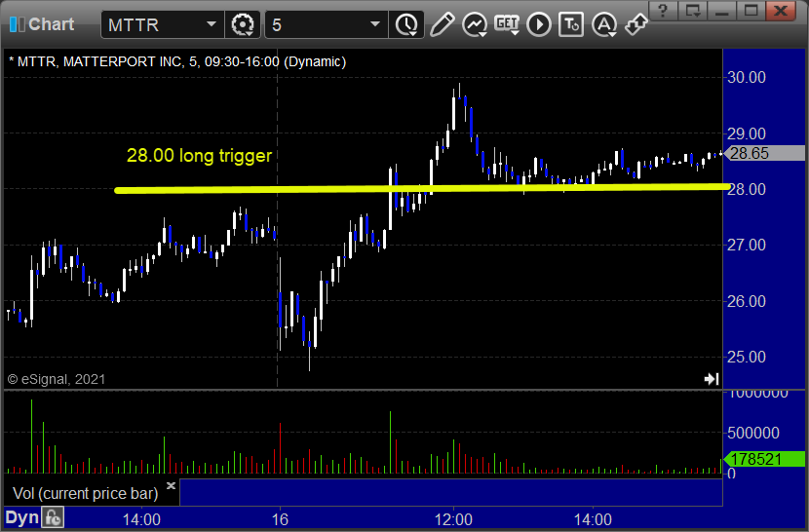Image resolution: width=809 pixels, height=532 pixels.
Task: Click the right-hand 14:00 time axis label
Action: [593, 519]
